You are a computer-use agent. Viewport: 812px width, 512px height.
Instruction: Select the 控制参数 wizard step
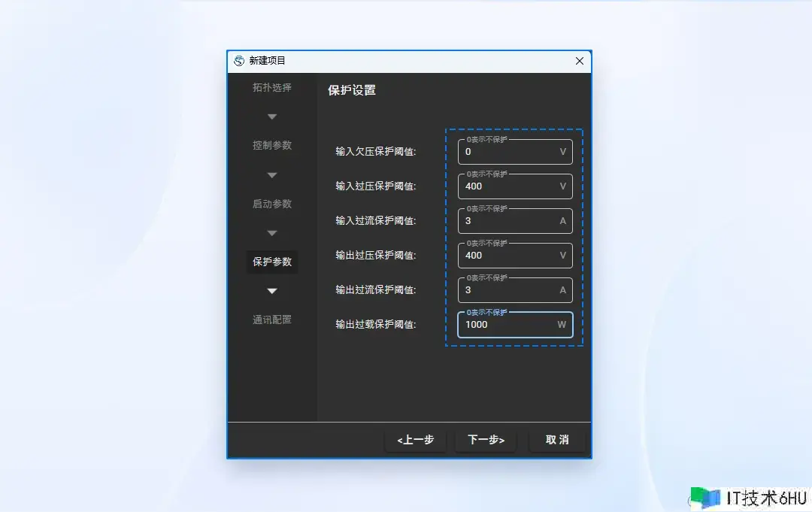(x=271, y=146)
